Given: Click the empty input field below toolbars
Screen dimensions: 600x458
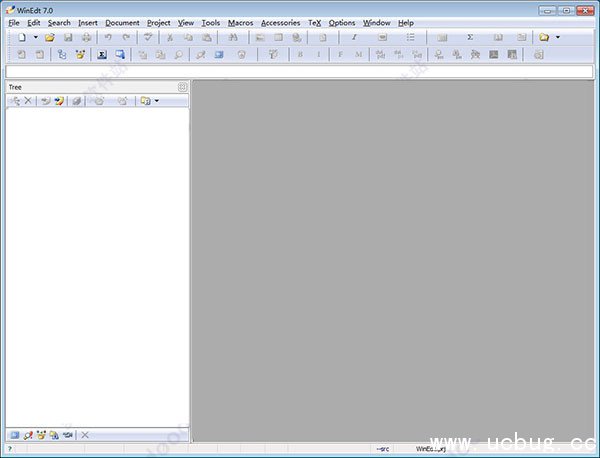Looking at the screenshot, I should click(299, 71).
